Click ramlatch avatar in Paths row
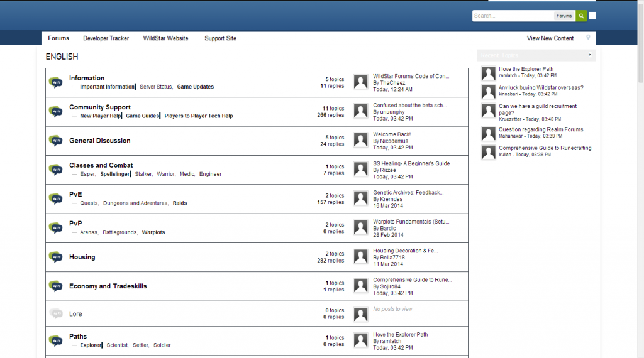The height and width of the screenshot is (358, 644). click(x=360, y=340)
